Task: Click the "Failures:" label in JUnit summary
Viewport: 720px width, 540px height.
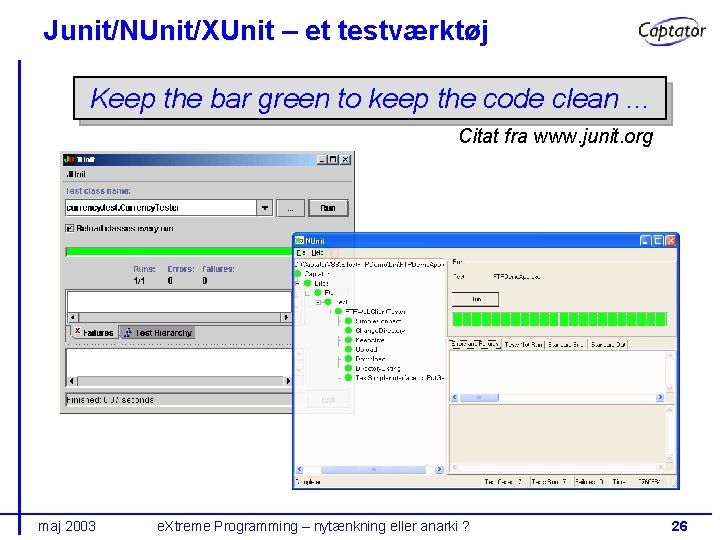Action: click(x=218, y=269)
